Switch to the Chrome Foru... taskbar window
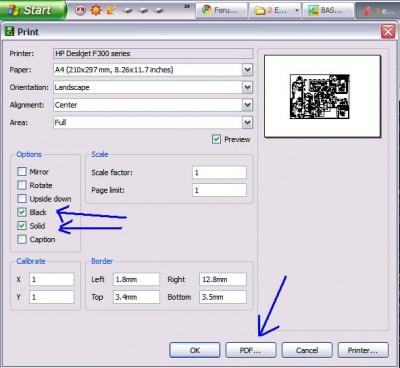This screenshot has height=368, width=400. point(221,11)
